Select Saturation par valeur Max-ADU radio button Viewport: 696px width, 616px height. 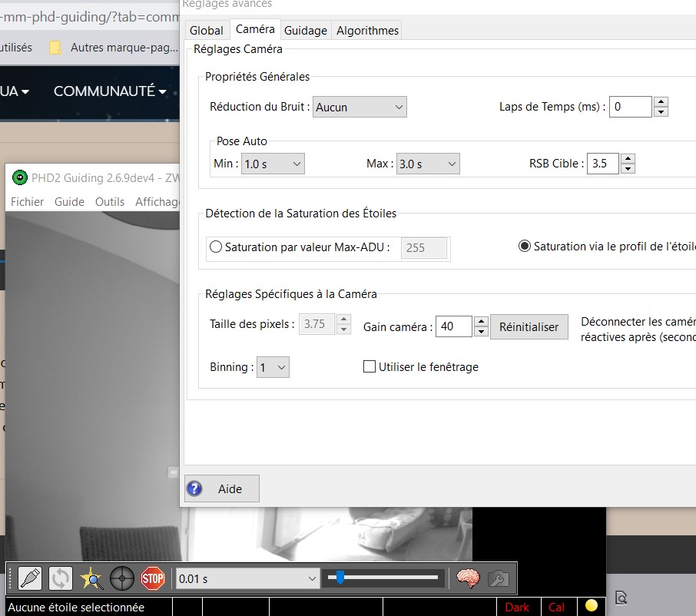coord(216,247)
